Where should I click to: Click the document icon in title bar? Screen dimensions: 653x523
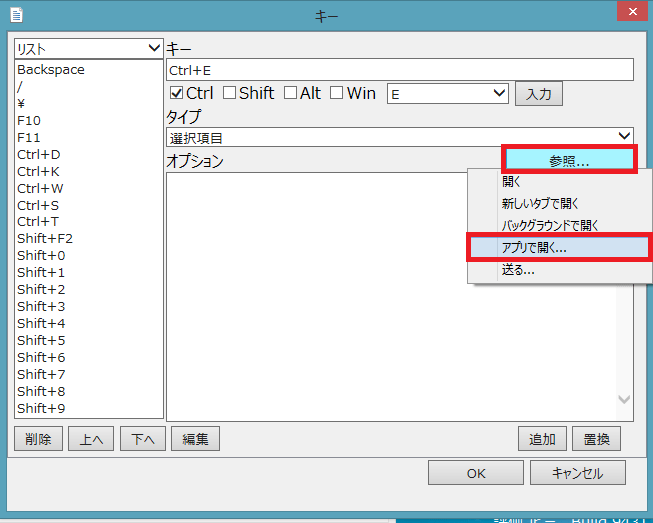[x=15, y=14]
